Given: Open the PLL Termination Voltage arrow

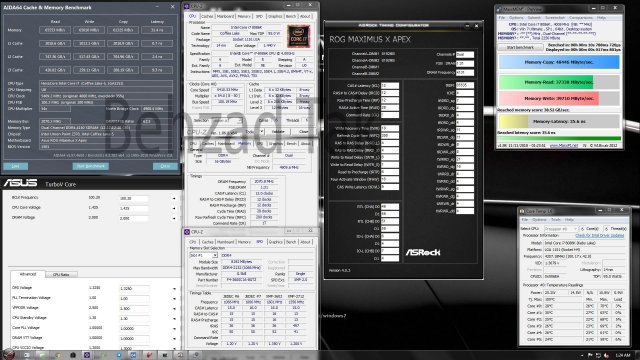Looking at the screenshot, I should (174, 299).
